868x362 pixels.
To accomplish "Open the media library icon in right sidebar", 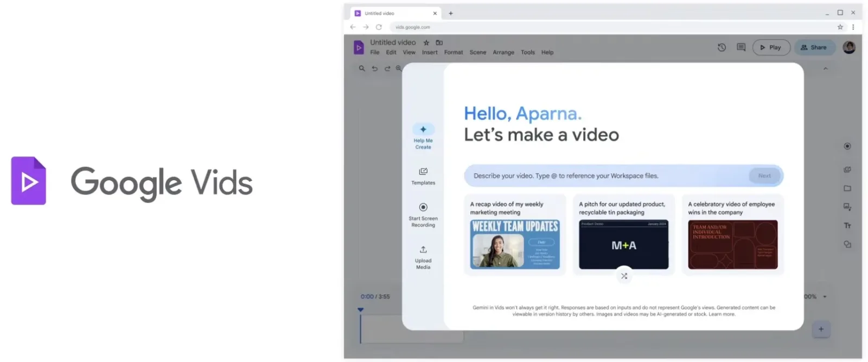I will pos(847,170).
